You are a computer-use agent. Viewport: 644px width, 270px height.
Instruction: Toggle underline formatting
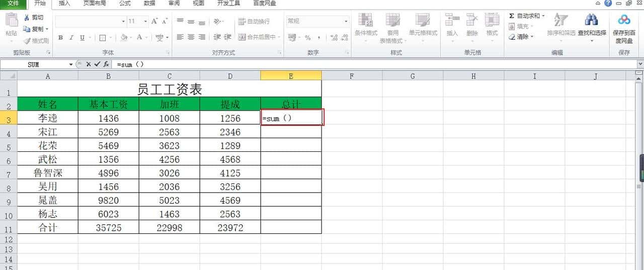point(82,38)
